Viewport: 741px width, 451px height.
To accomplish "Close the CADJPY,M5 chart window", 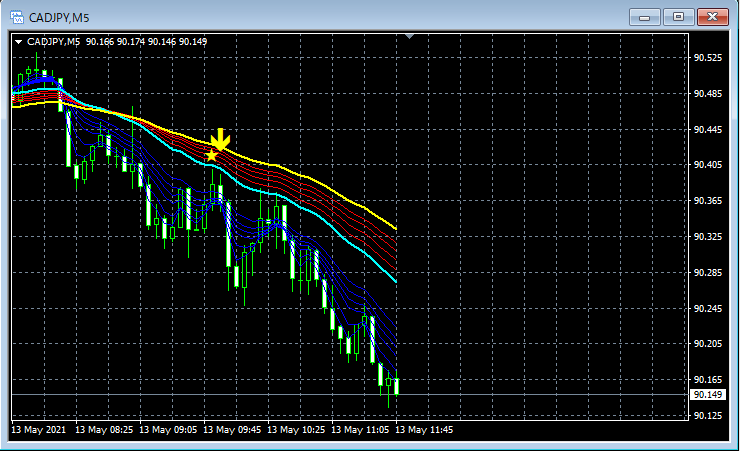I will click(x=713, y=17).
